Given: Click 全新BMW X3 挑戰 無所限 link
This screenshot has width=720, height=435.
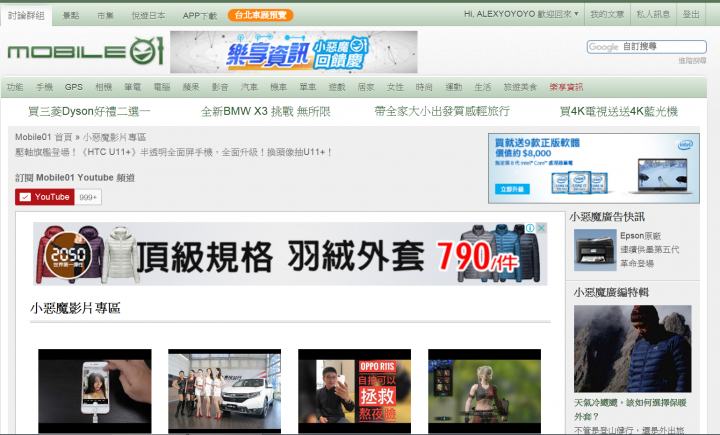Looking at the screenshot, I should coord(265,111).
